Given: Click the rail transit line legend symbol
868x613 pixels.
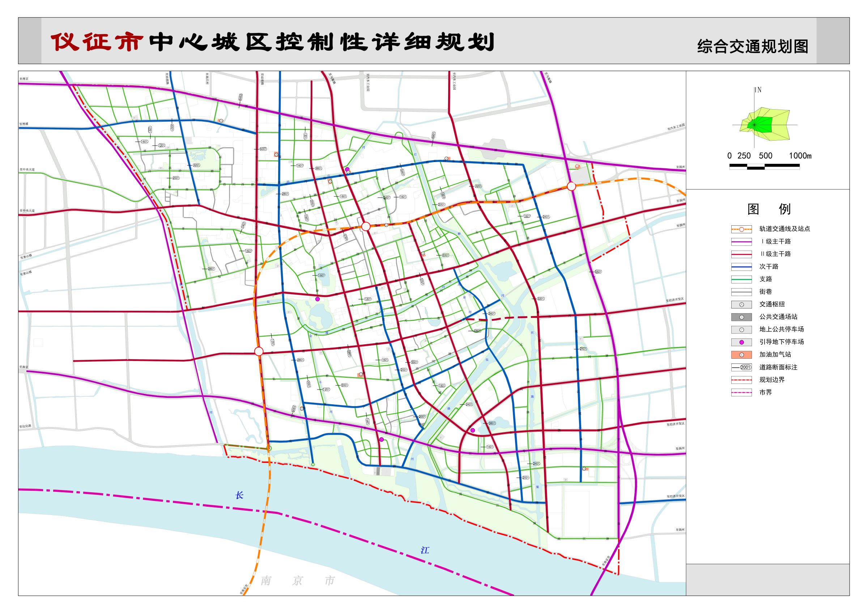Looking at the screenshot, I should (x=741, y=229).
